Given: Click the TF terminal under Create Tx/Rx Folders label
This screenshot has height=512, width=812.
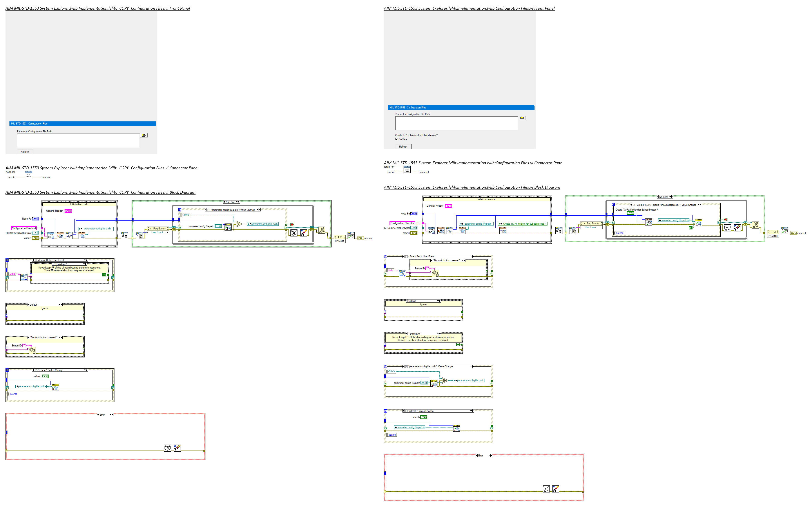Looking at the screenshot, I should [x=630, y=213].
